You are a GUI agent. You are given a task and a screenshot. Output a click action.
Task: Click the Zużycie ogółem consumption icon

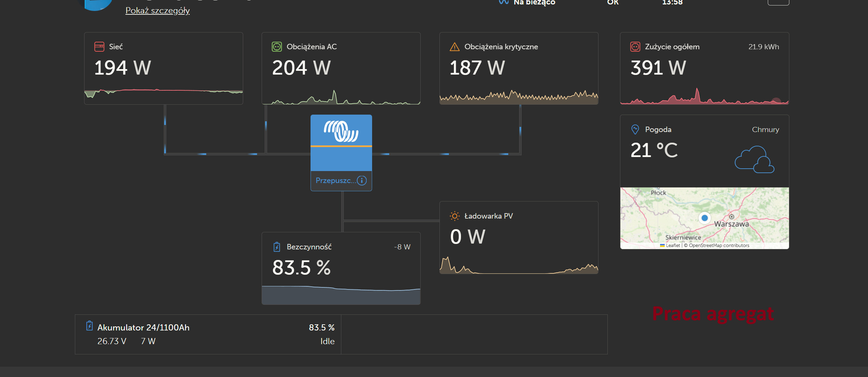[635, 47]
